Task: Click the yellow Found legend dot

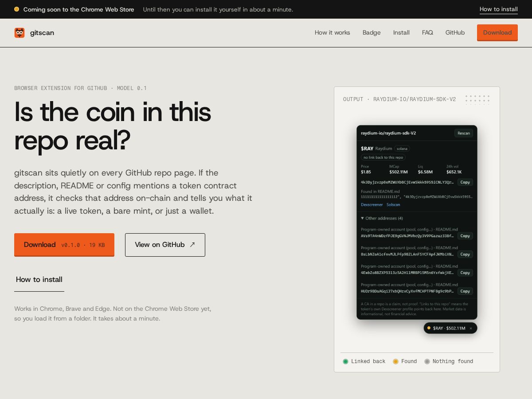Action: 395,361
